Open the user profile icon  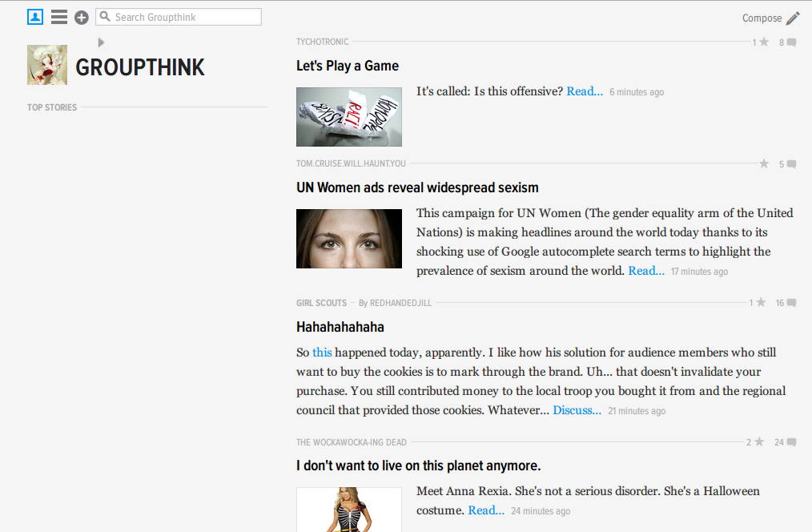[35, 17]
